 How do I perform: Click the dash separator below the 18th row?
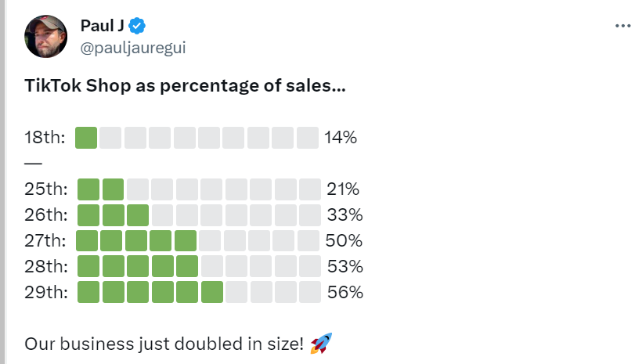(x=33, y=164)
